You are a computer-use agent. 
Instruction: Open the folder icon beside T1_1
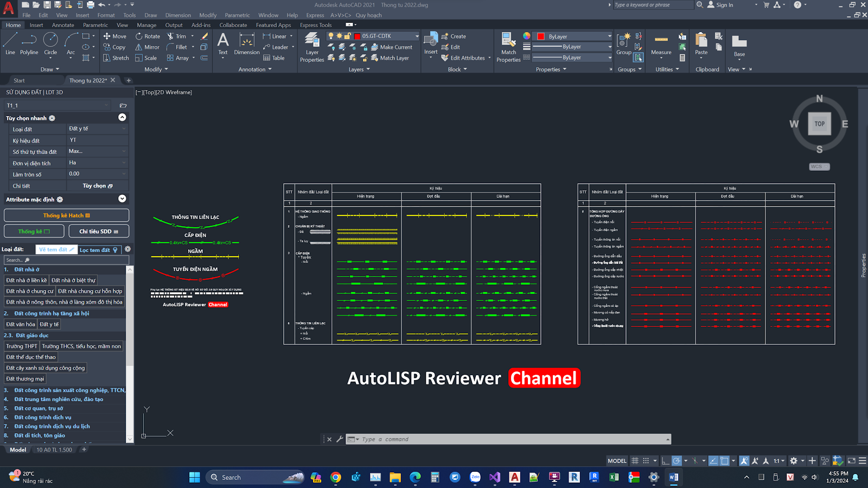123,106
